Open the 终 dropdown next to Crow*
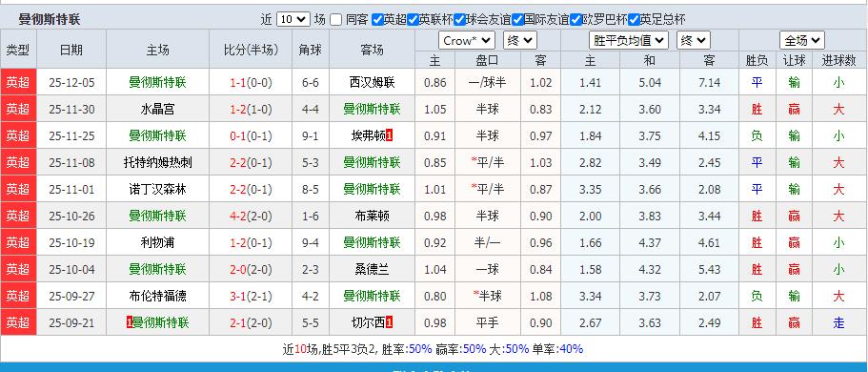The height and width of the screenshot is (372, 868). tap(520, 40)
